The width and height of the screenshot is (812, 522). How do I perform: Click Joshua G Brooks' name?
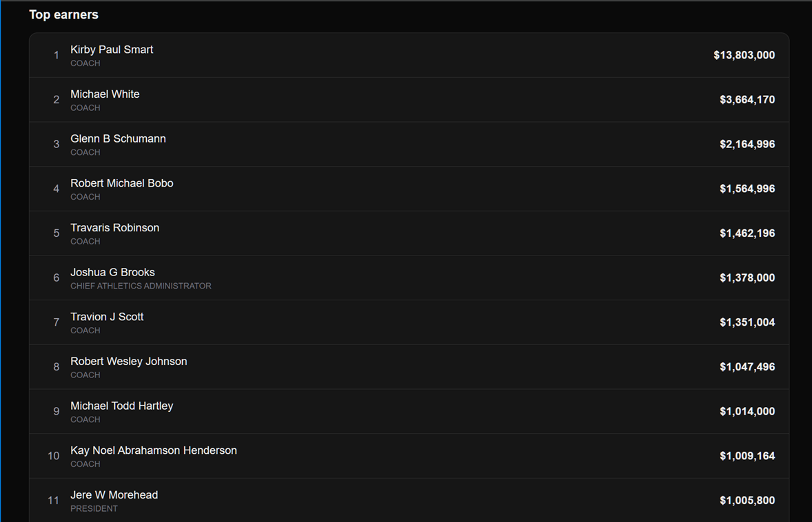pyautogui.click(x=112, y=272)
